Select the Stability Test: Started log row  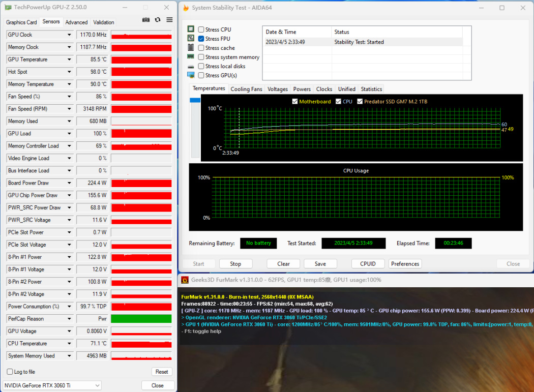coord(364,42)
